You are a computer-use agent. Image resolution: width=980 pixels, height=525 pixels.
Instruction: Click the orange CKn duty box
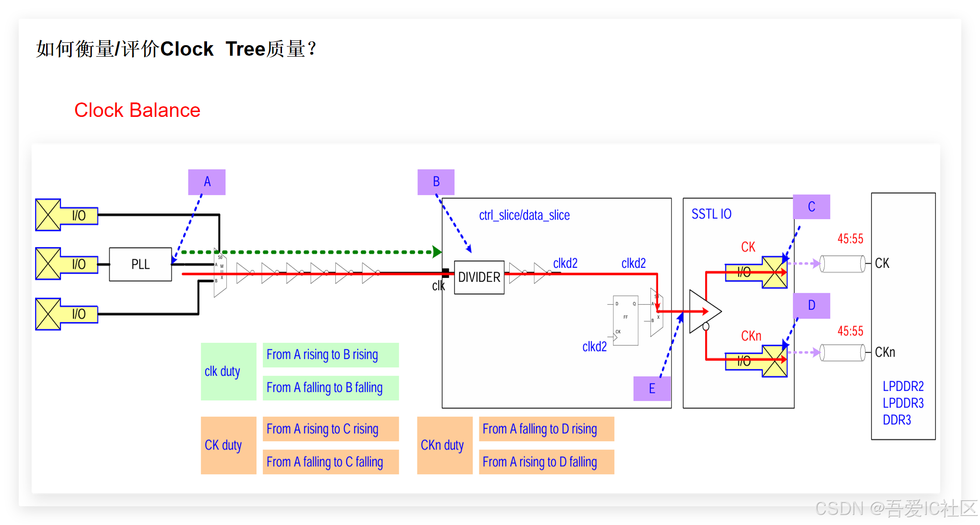click(x=444, y=445)
